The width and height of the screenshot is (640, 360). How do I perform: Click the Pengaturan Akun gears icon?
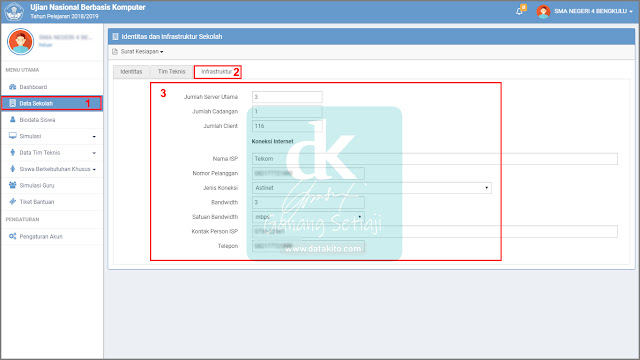pyautogui.click(x=13, y=236)
